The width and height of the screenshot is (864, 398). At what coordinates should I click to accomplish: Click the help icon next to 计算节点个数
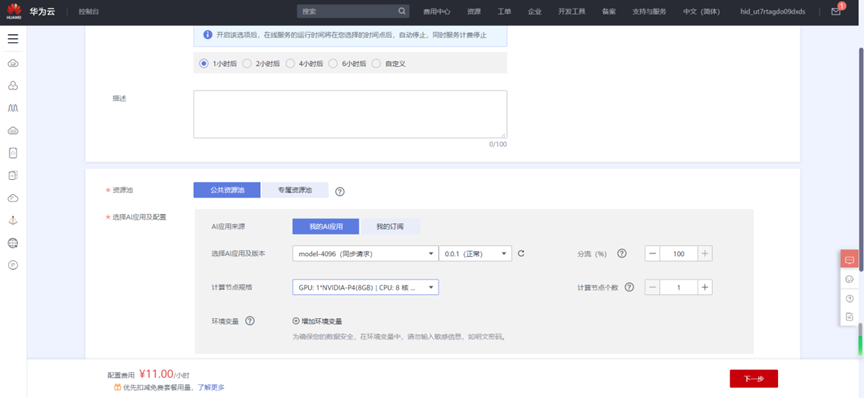[629, 287]
